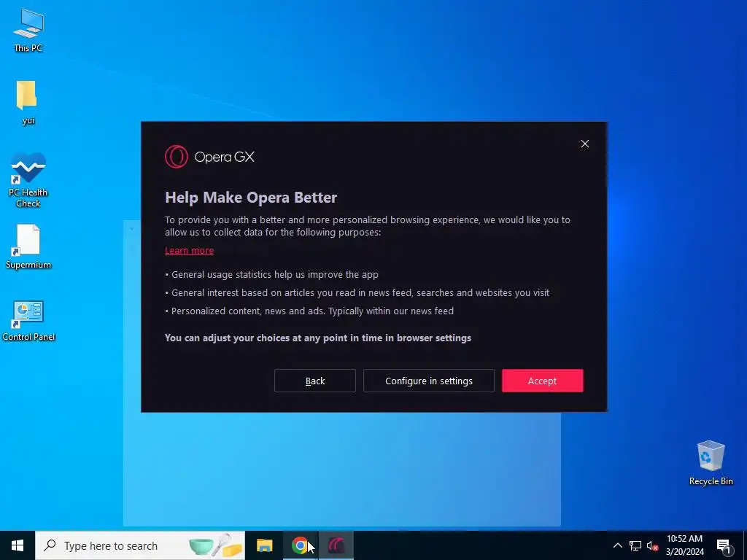Click the adjust your choices notice

point(318,338)
